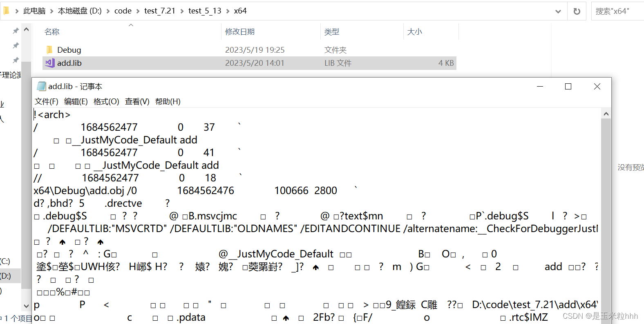Click the .drectve text in Notepad
The image size is (644, 324).
(123, 203)
